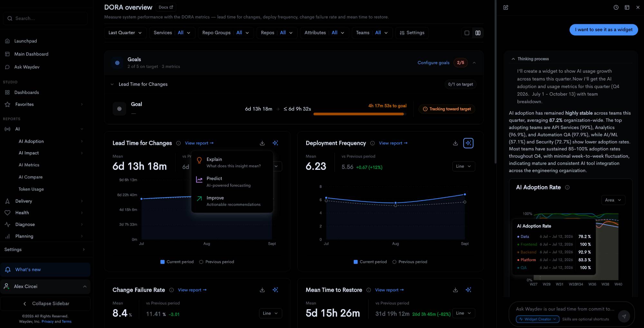Download the Deployment Frequency chart
The image size is (644, 328).
click(455, 143)
